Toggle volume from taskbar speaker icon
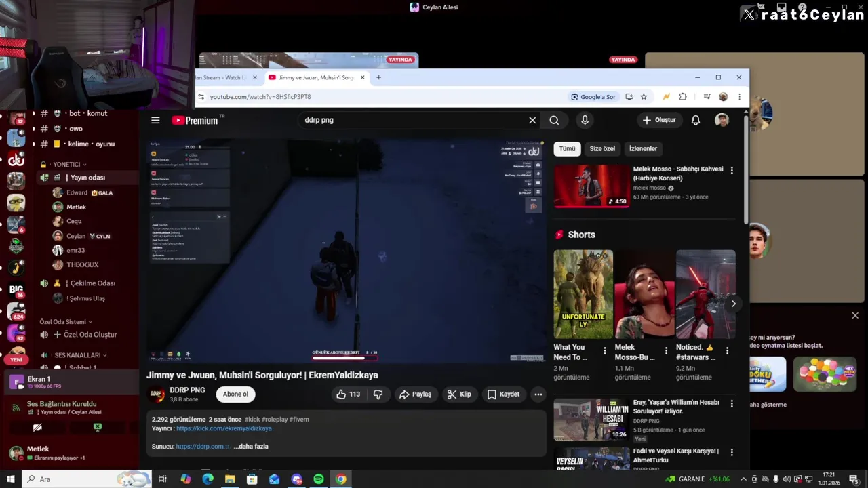 [787, 479]
